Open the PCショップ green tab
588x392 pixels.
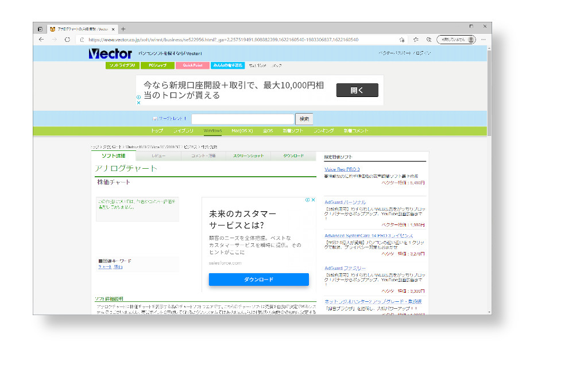coord(157,65)
